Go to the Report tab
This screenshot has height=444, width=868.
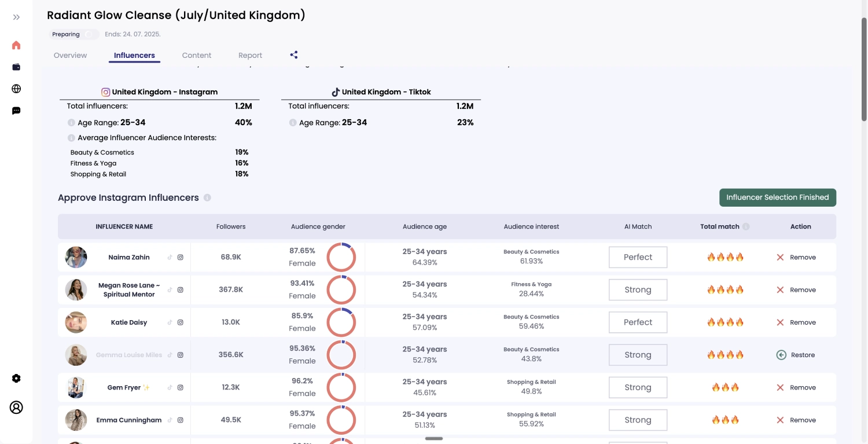coord(250,56)
